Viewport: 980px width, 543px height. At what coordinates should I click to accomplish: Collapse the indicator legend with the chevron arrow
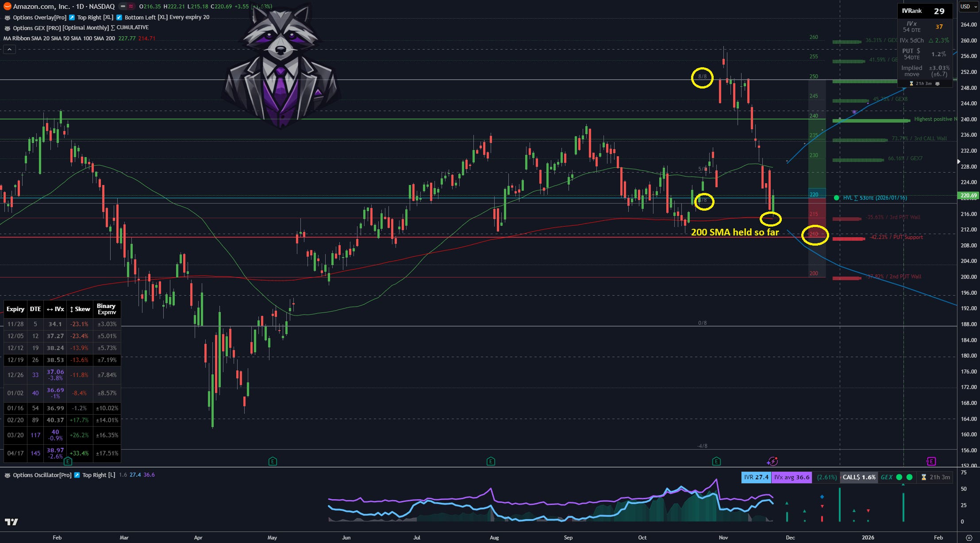9,50
